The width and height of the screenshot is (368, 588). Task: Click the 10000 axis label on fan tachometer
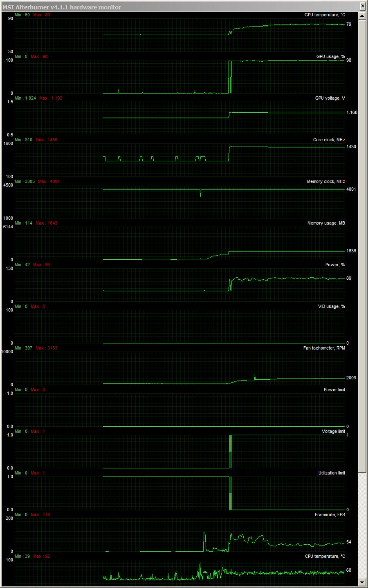pyautogui.click(x=7, y=352)
